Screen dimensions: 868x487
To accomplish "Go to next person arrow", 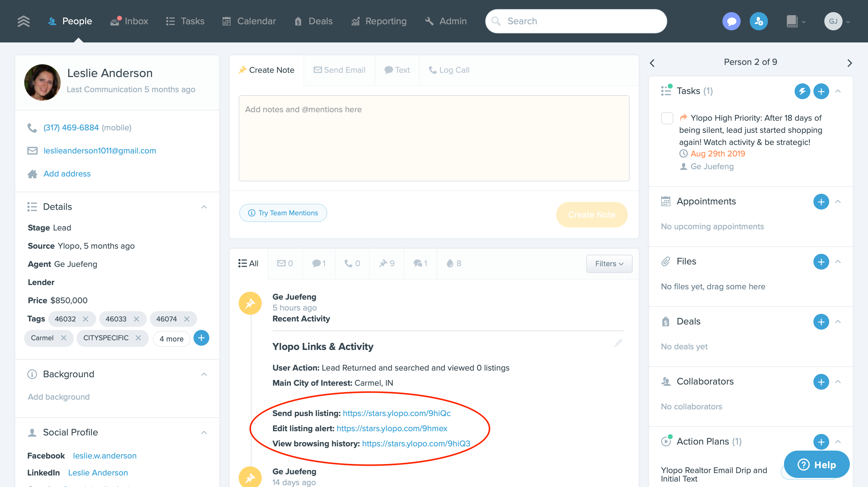I will point(849,63).
